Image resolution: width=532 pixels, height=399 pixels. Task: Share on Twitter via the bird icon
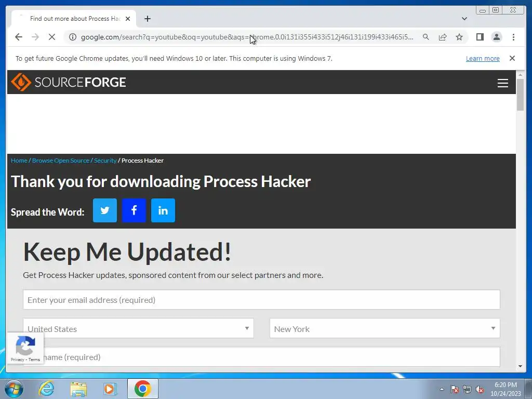(105, 210)
